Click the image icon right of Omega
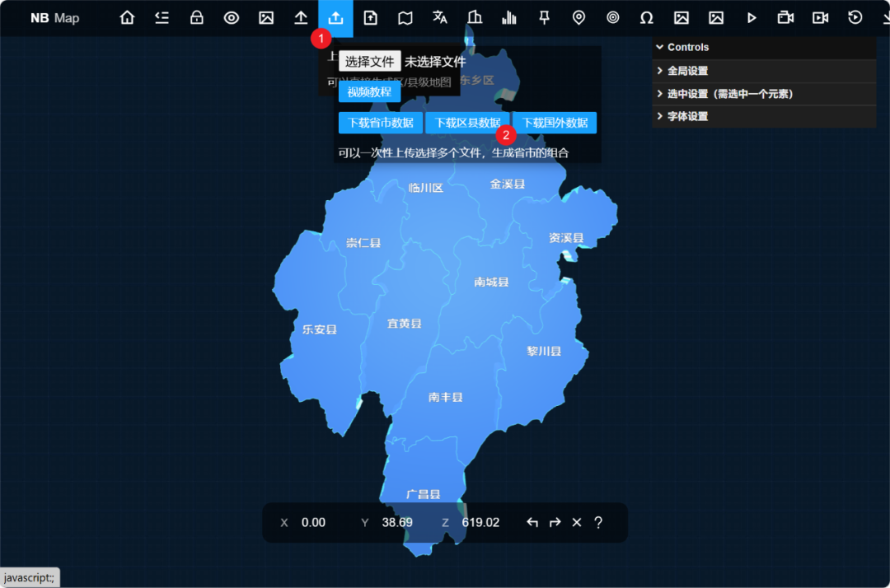The height and width of the screenshot is (588, 890). point(682,17)
